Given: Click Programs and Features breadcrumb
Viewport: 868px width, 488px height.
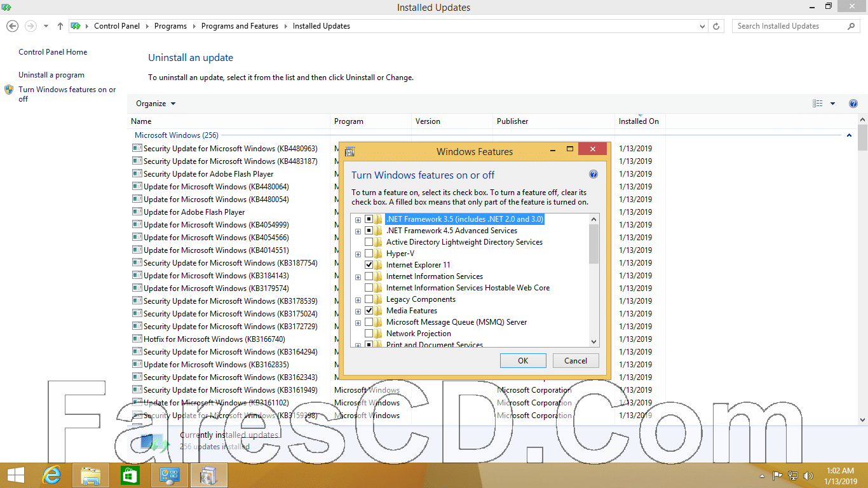Looking at the screenshot, I should coord(240,26).
